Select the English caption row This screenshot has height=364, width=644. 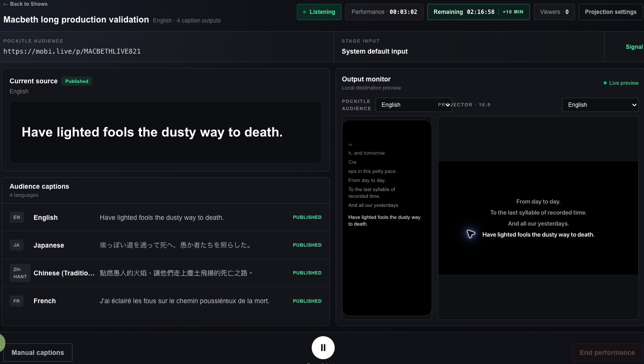click(165, 217)
